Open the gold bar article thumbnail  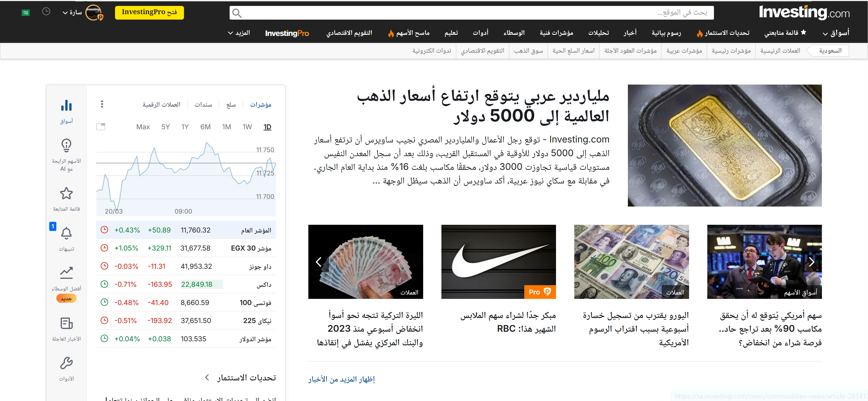(x=724, y=145)
